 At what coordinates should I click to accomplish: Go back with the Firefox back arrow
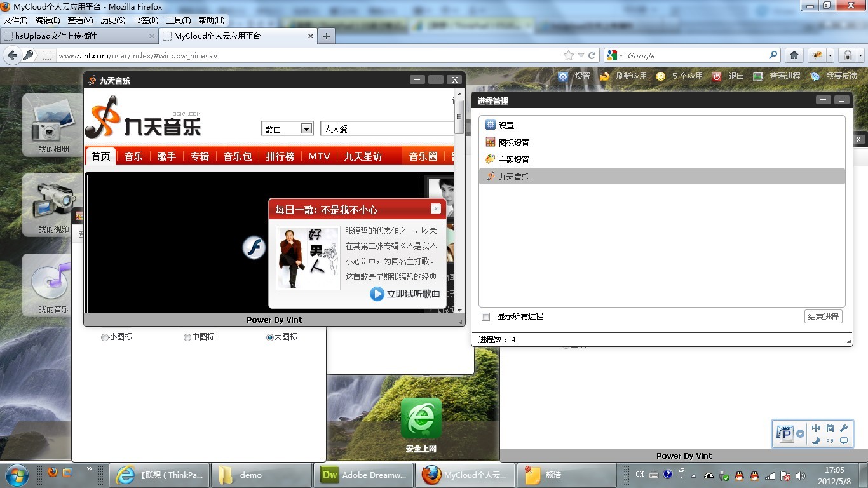click(12, 55)
